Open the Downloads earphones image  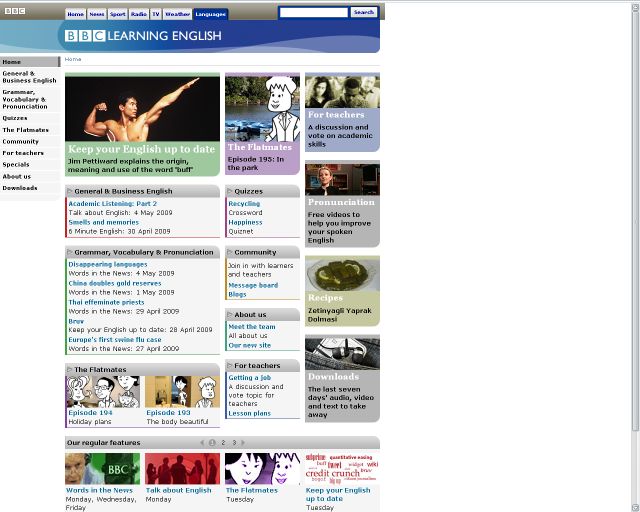tap(342, 354)
